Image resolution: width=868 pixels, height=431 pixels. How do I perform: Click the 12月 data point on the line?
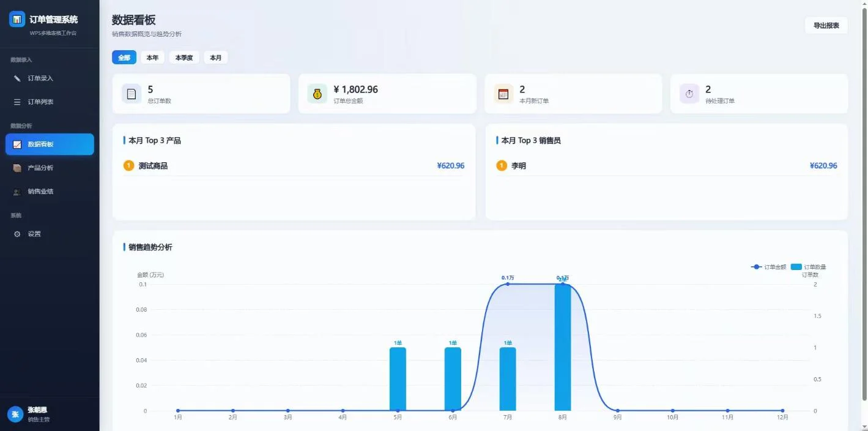tap(782, 411)
